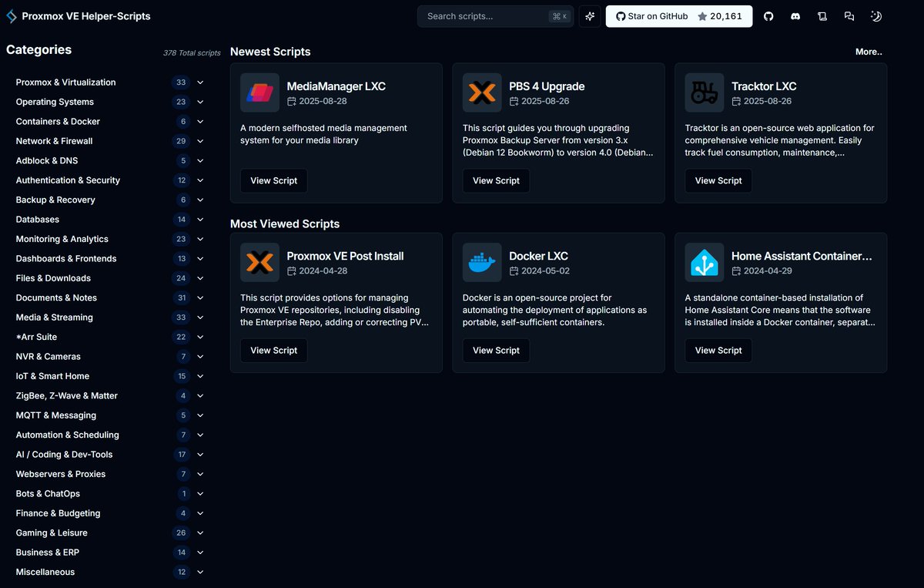Image resolution: width=924 pixels, height=588 pixels.
Task: Click the Docker LXC whale icon
Action: coord(482,263)
